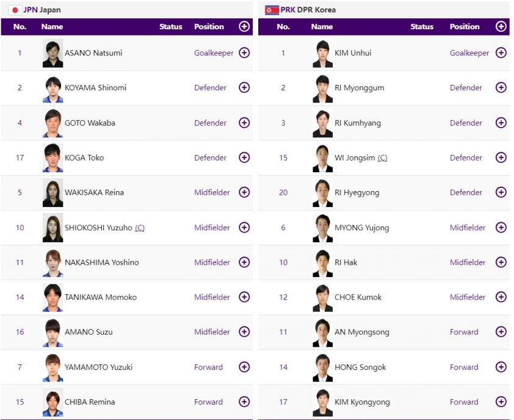Click the captain (C) marker for SHIOKOSHI
The width and height of the screenshot is (514, 420).
point(140,228)
